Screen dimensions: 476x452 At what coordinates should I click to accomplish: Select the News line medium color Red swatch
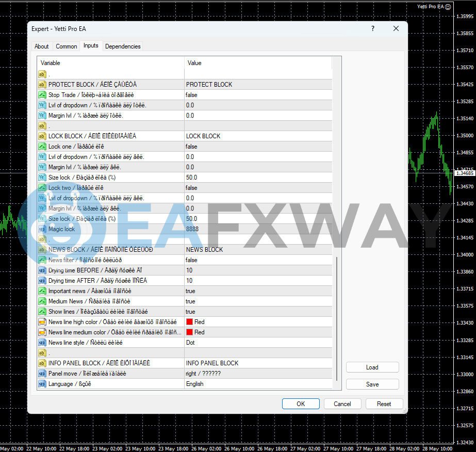(x=189, y=332)
